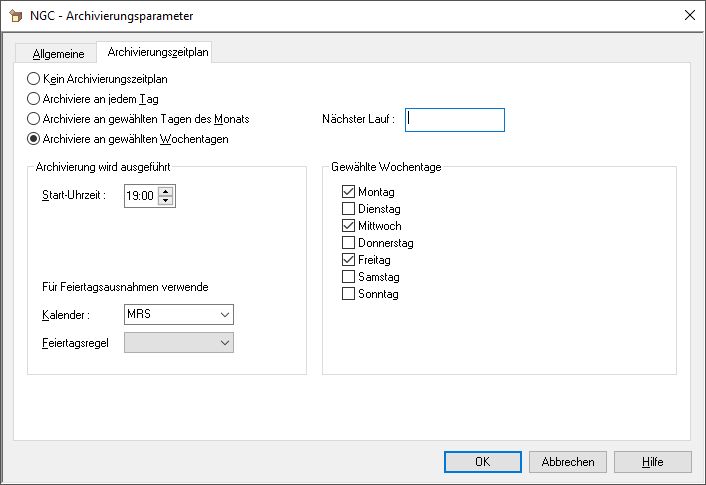The height and width of the screenshot is (485, 706).
Task: Click the Abbrechen button
Action: pyautogui.click(x=568, y=462)
